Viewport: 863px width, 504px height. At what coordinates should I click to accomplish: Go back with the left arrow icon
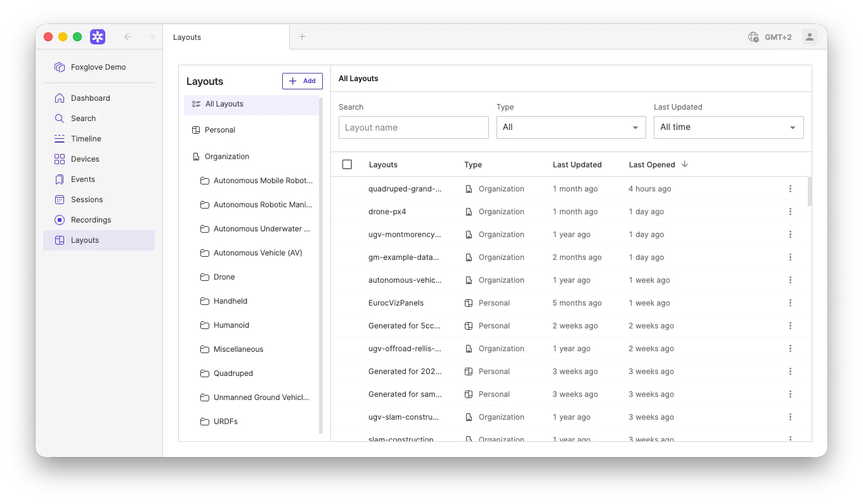[x=128, y=37]
